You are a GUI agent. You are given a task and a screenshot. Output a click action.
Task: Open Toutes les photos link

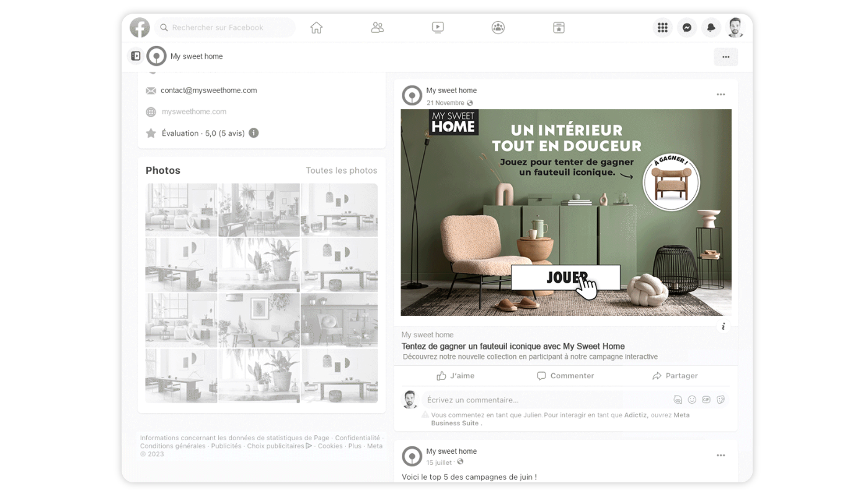coord(341,170)
